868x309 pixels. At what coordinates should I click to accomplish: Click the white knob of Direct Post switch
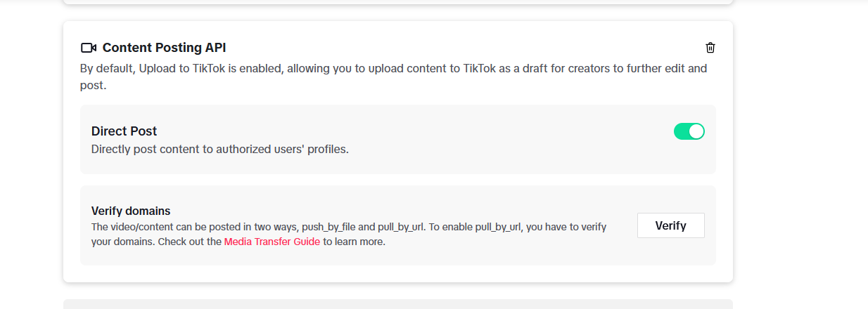pos(696,131)
